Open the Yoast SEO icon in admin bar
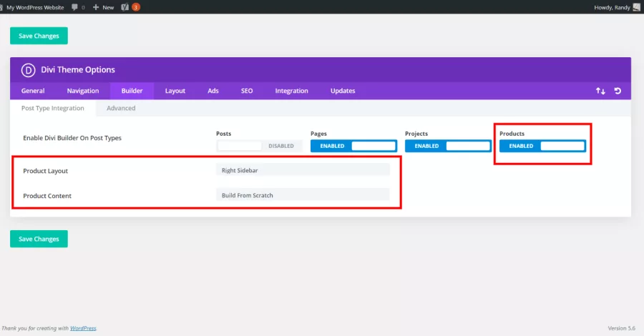Image resolution: width=644 pixels, height=336 pixels. coord(125,7)
